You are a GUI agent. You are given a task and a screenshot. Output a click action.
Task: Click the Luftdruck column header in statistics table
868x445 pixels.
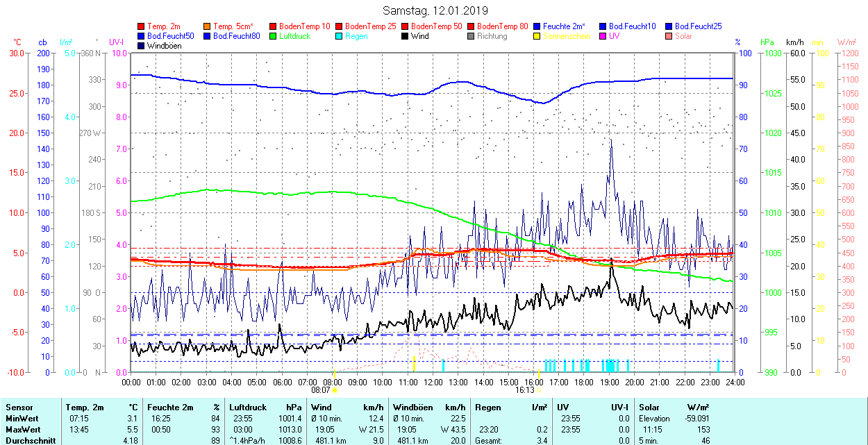(248, 408)
